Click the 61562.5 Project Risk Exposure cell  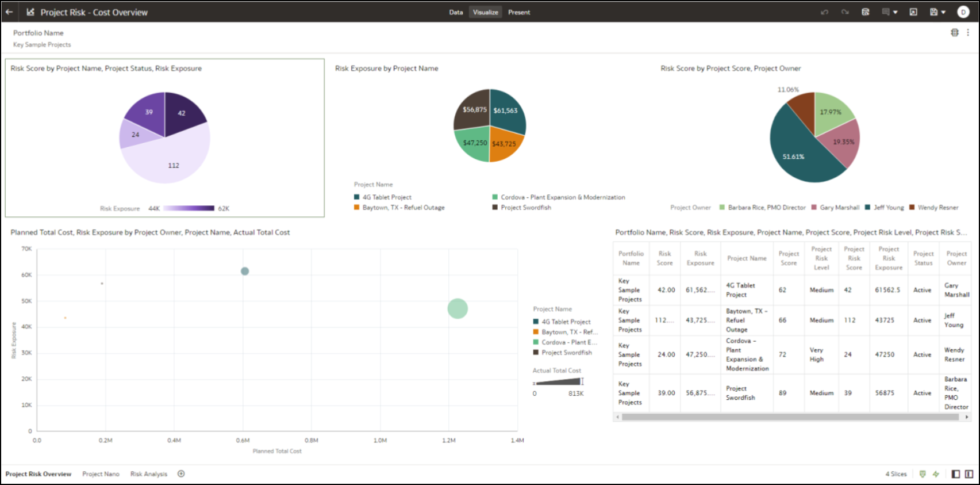click(x=887, y=290)
